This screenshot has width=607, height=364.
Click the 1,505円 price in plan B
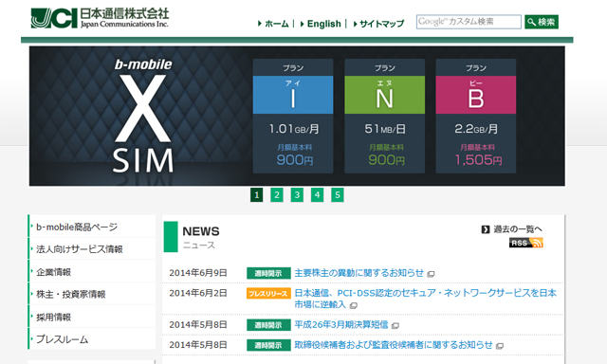pos(478,160)
